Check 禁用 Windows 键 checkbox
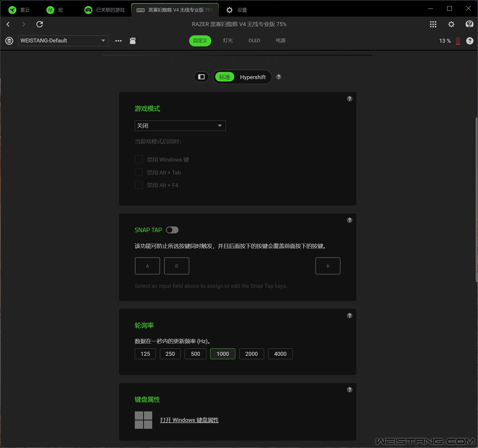This screenshot has height=448, width=478. pos(139,159)
